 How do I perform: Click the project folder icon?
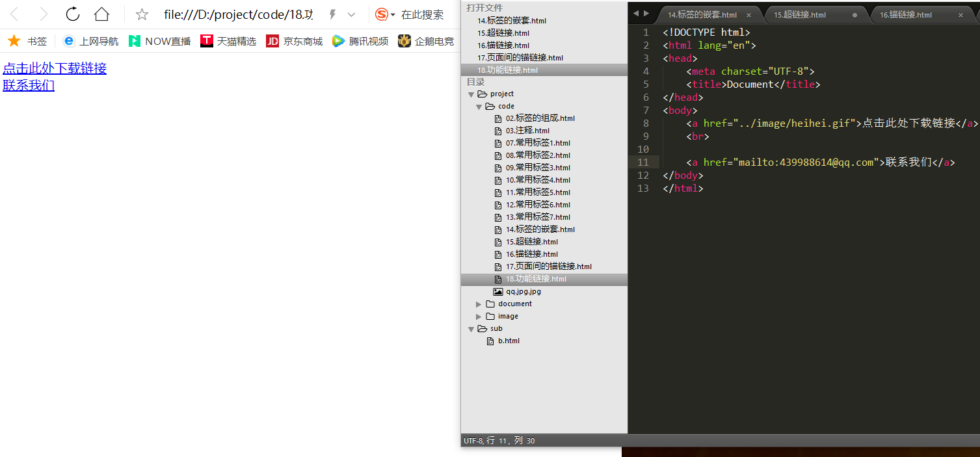(482, 94)
